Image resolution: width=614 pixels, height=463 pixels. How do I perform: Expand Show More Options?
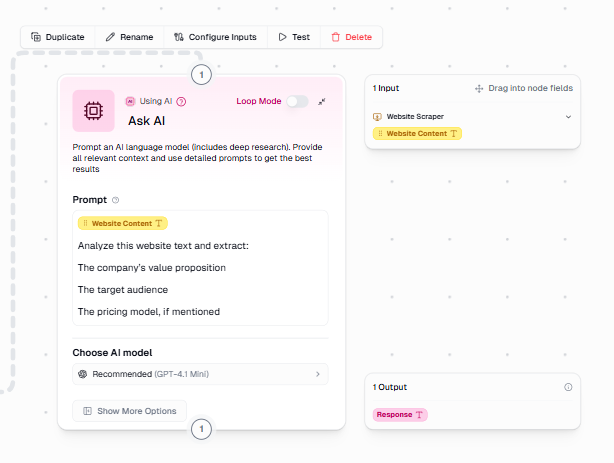(x=129, y=411)
